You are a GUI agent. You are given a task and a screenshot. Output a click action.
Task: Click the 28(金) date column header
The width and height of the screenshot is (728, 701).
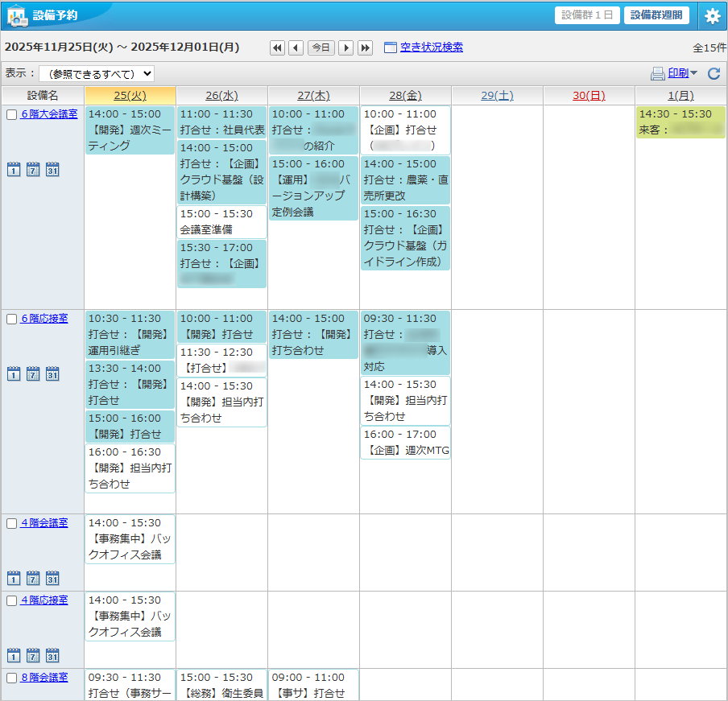(x=405, y=96)
